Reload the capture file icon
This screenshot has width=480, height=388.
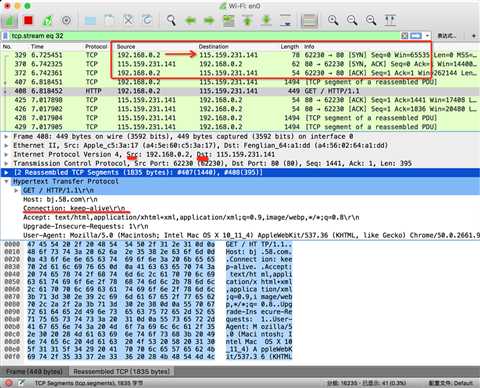point(147,21)
